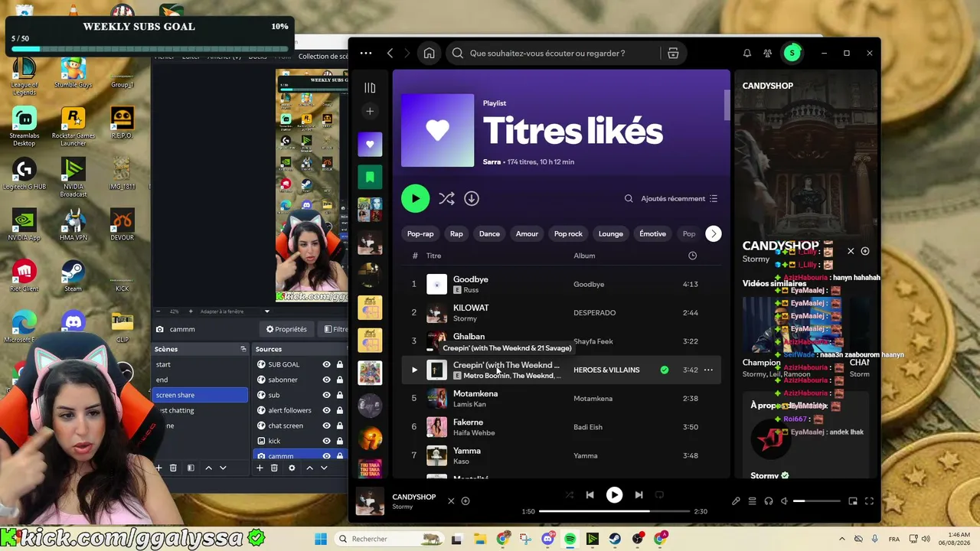Open connect to a device icon

pos(768,501)
